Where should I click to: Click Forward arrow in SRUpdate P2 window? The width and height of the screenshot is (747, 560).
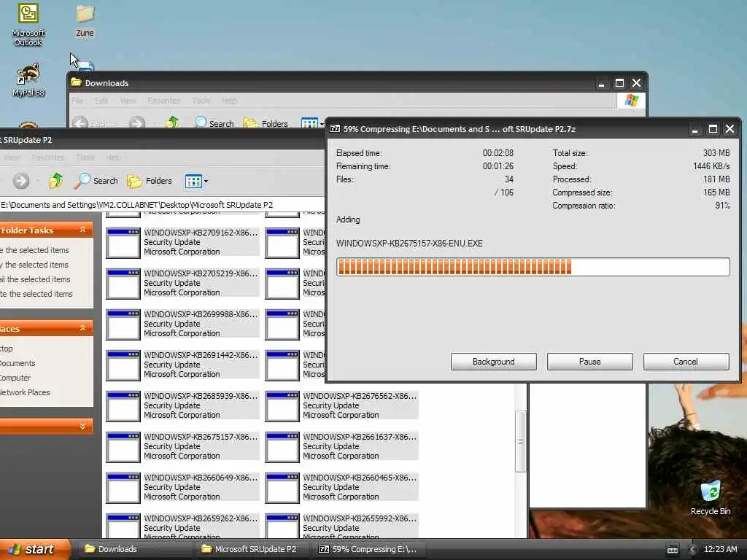click(21, 181)
